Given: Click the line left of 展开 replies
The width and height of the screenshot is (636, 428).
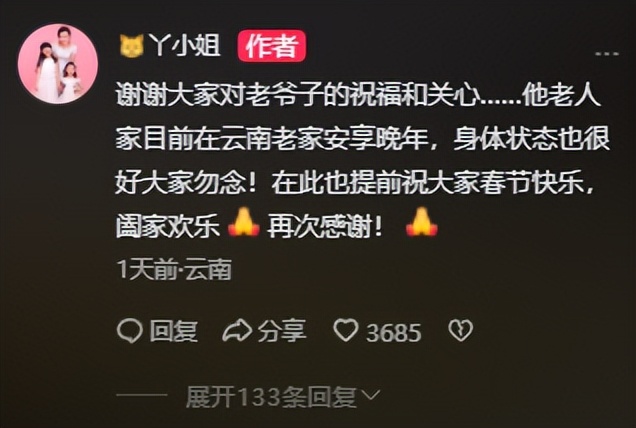Looking at the screenshot, I should 142,395.
